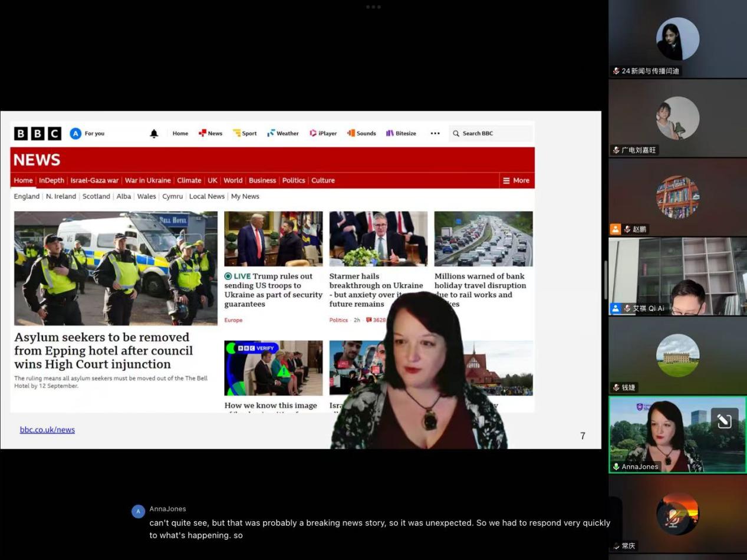Expand the More menu in News navigation
This screenshot has height=560, width=747.
[516, 180]
